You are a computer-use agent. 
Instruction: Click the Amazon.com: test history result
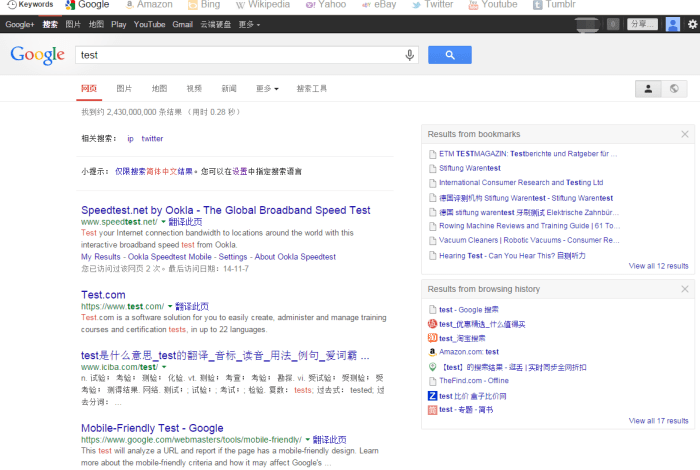coord(468,352)
